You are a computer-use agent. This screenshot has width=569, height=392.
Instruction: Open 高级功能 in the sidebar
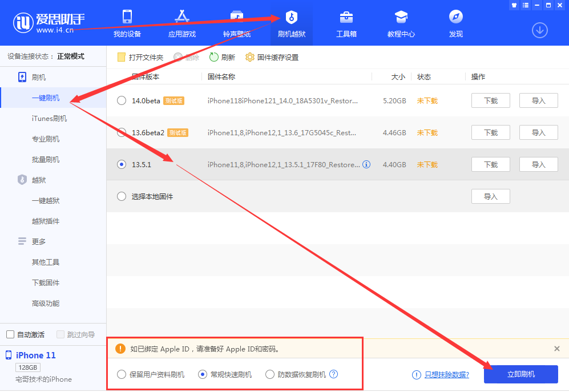pos(46,303)
